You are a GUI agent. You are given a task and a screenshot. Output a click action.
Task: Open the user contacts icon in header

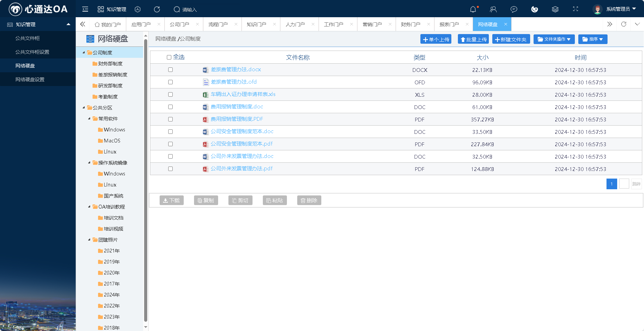493,9
